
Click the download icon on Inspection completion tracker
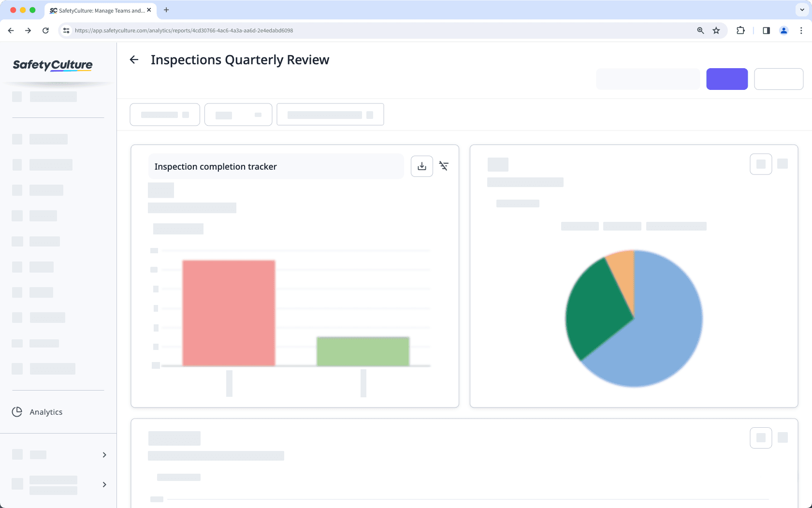point(421,166)
